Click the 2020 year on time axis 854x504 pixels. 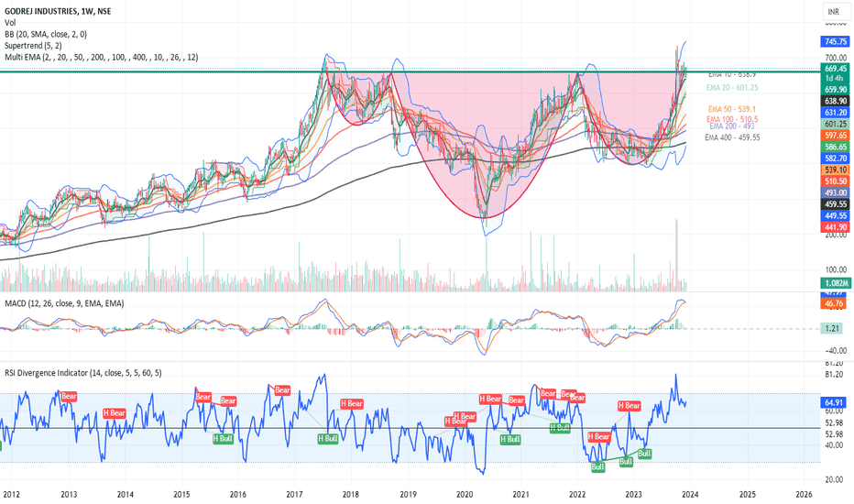tap(465, 494)
